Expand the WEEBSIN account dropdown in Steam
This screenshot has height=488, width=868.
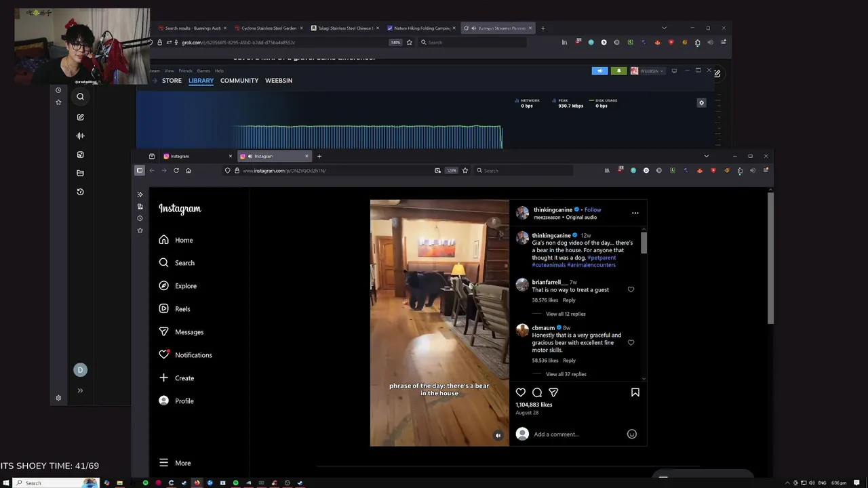click(x=648, y=71)
